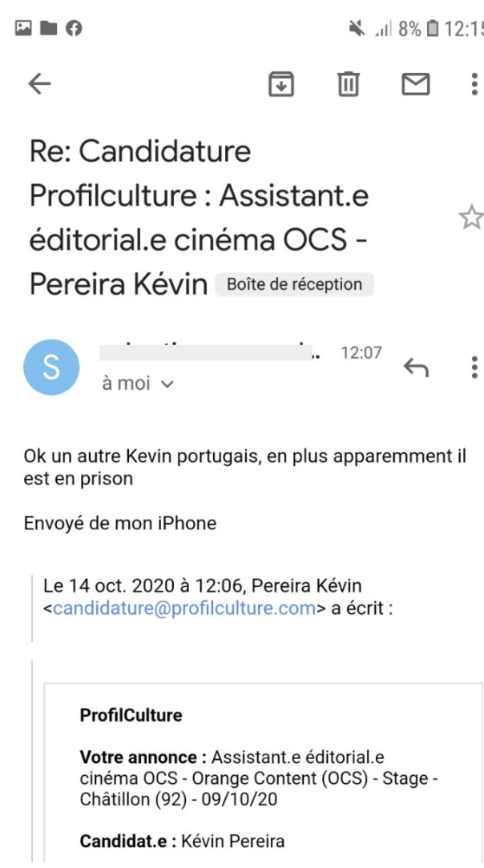The image size is (484, 868).
Task: Tap the email subject title text
Action: click(200, 216)
